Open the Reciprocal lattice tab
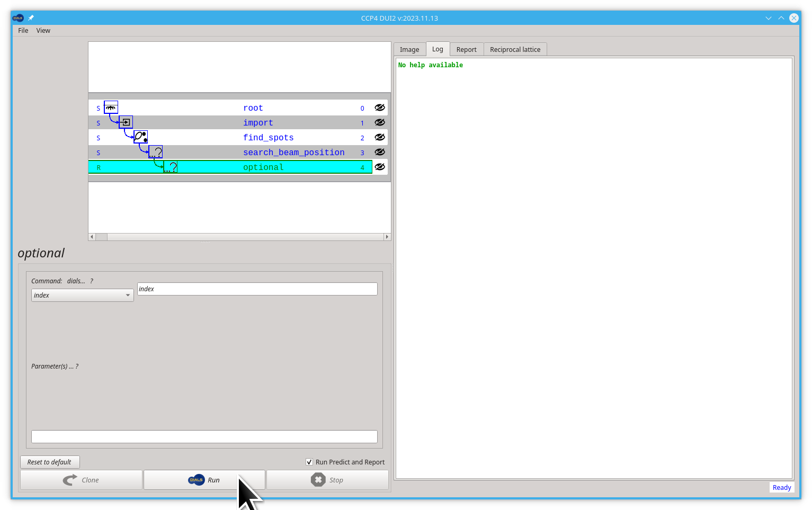The width and height of the screenshot is (812, 510). click(515, 49)
